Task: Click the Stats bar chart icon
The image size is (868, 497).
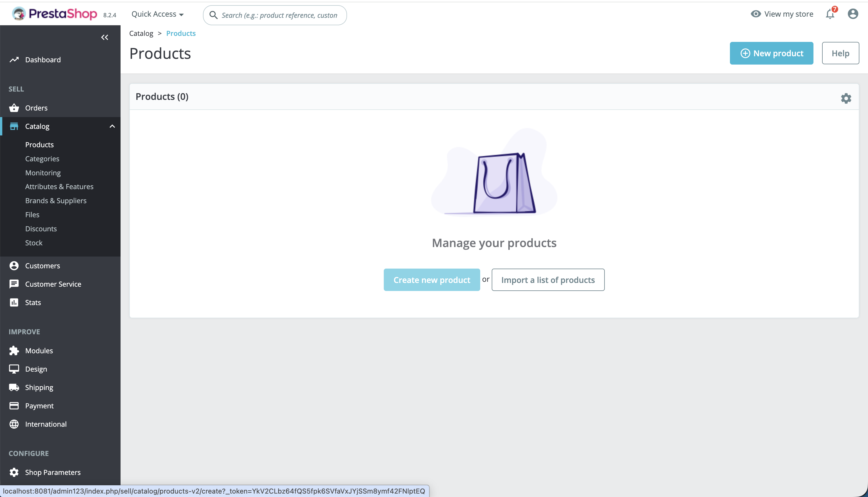Action: [x=14, y=302]
